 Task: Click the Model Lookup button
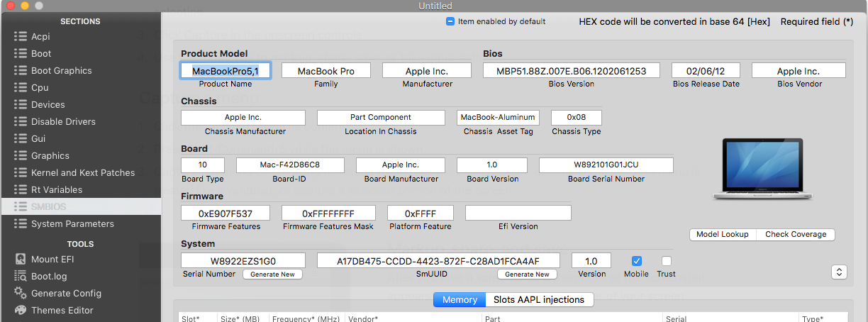[x=723, y=234]
